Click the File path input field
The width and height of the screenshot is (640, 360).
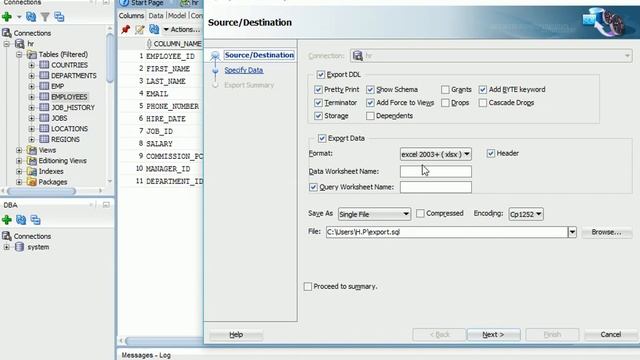[x=447, y=232]
